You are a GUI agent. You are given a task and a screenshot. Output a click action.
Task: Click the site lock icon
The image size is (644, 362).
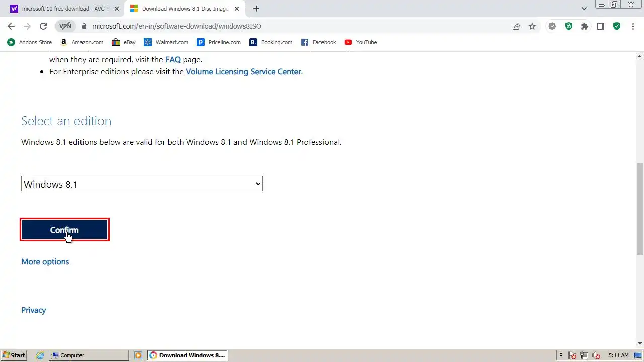click(84, 26)
